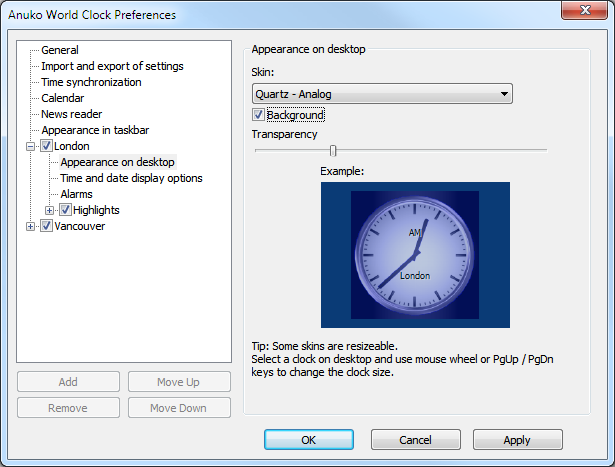Open Import and export of settings
Screen dimensions: 615x467
pos(112,66)
